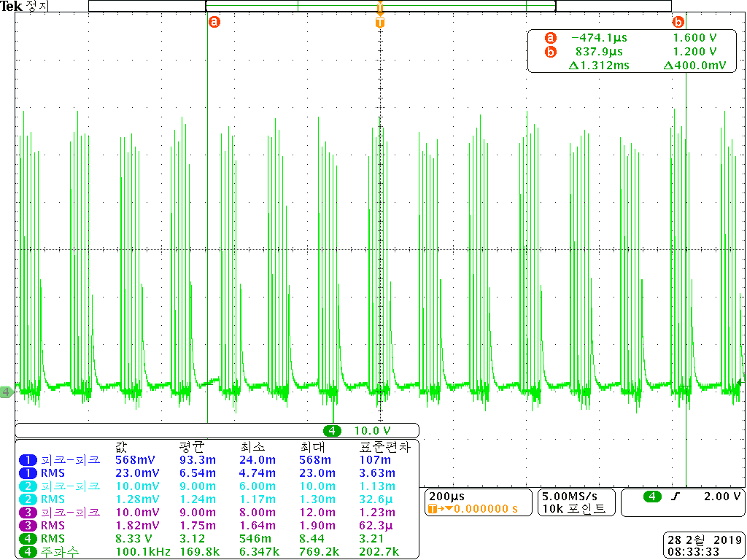Click the cursor b icon in readout box

click(551, 52)
